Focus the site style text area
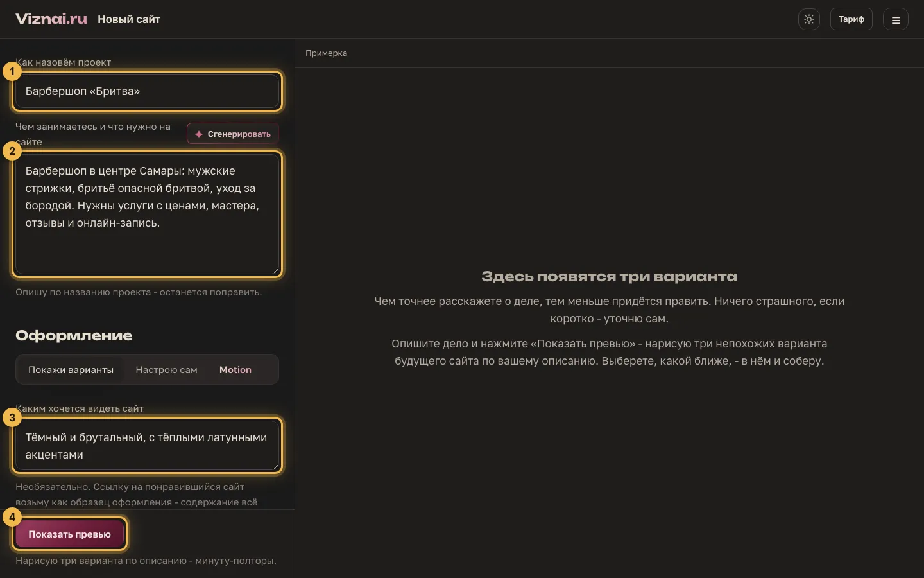 148,446
